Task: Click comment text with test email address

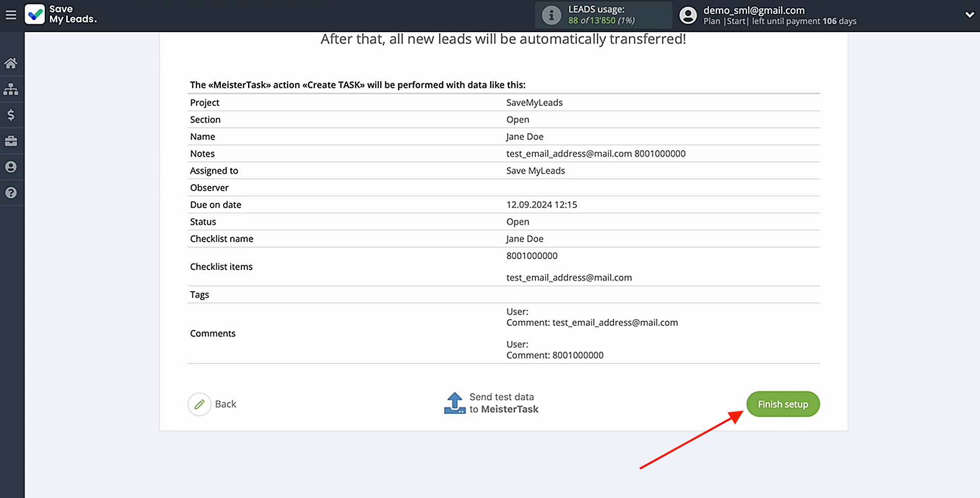Action: point(592,323)
